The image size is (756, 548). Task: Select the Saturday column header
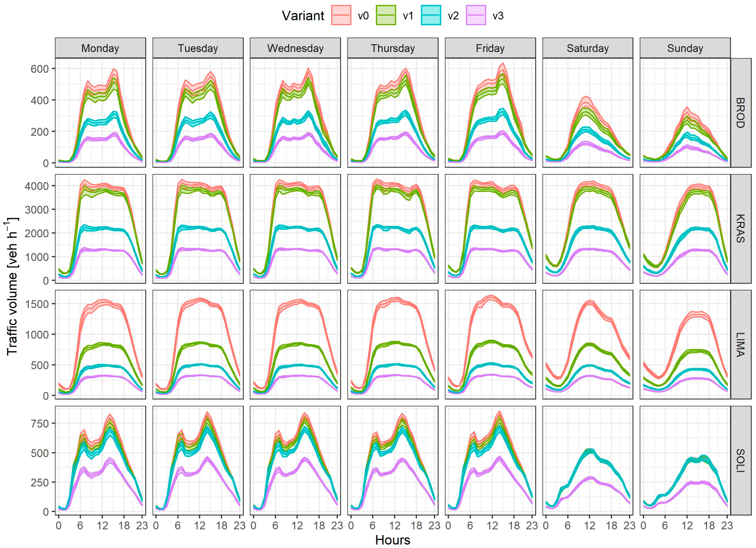[588, 48]
